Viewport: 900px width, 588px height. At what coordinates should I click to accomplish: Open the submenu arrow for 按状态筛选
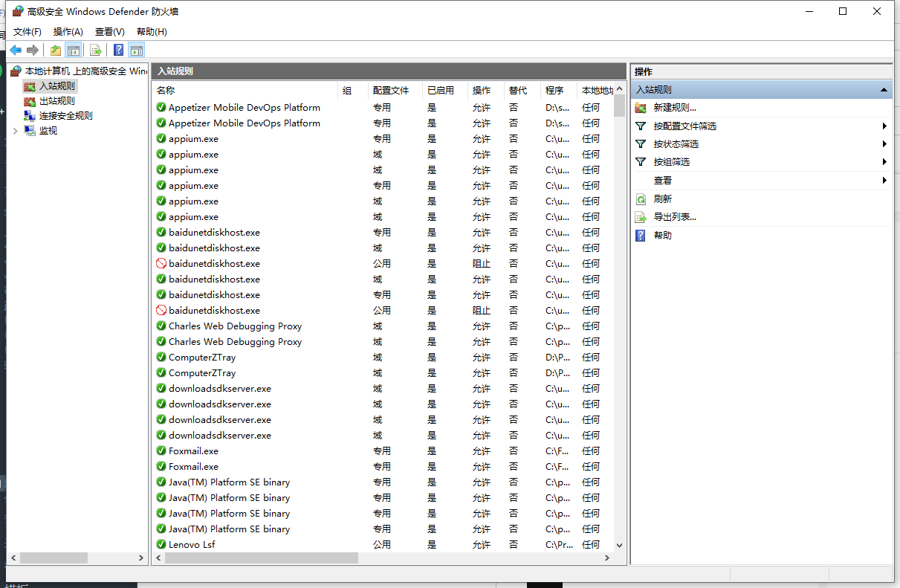(885, 144)
